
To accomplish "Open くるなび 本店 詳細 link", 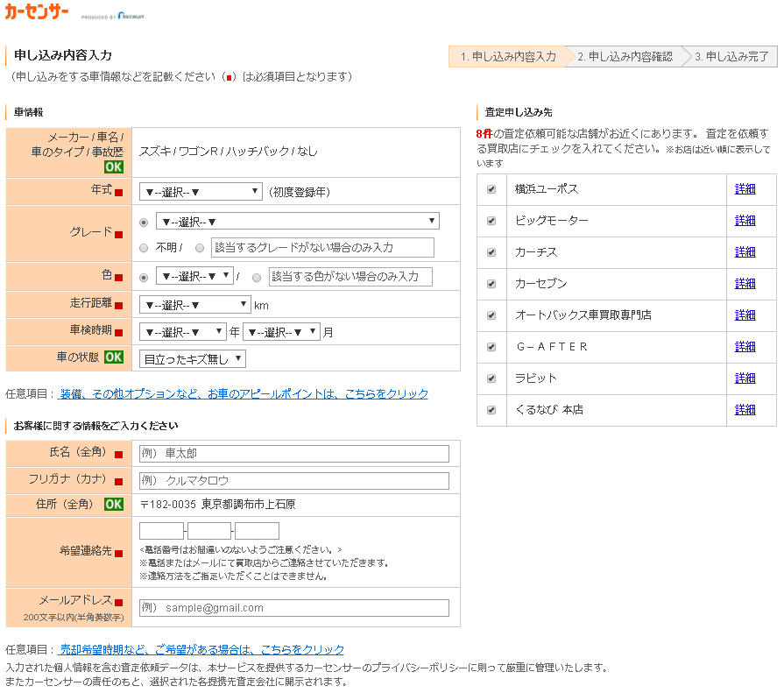I will click(x=745, y=409).
